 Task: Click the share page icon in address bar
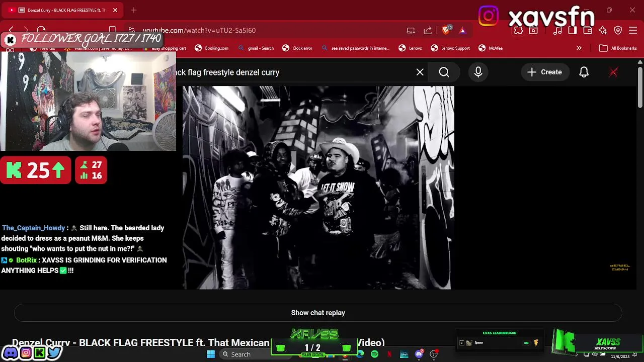[x=428, y=30]
